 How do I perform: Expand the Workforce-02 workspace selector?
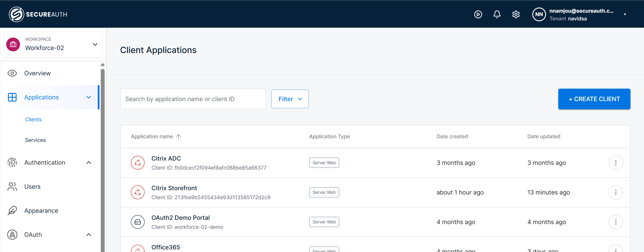point(53,44)
